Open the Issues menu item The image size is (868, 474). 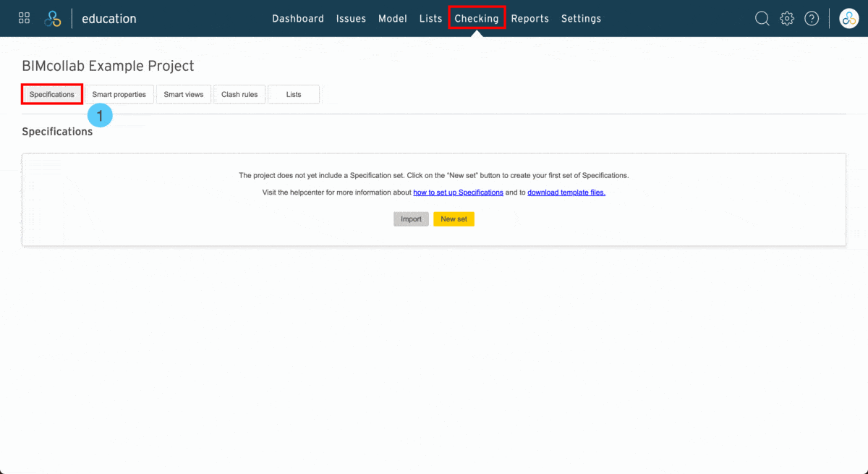[351, 18]
